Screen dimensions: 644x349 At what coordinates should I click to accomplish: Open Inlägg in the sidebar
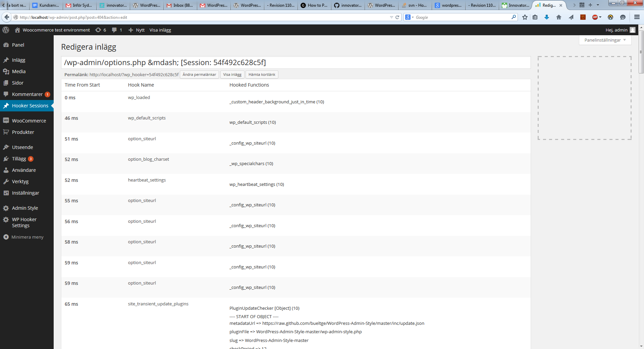27,60
